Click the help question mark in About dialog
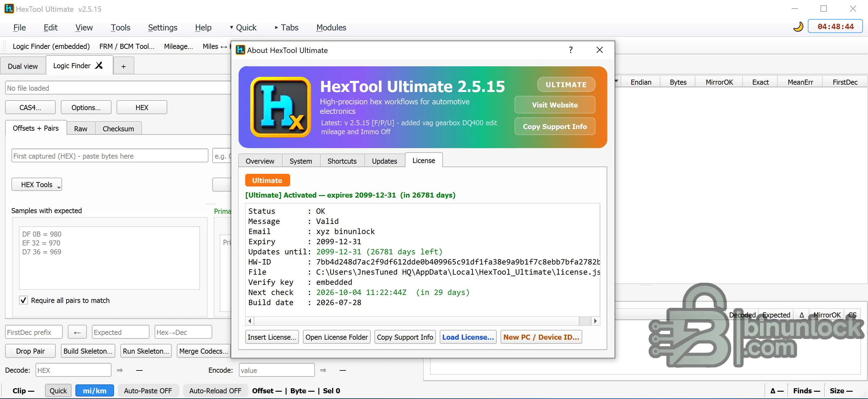This screenshot has width=868, height=399. 571,50
